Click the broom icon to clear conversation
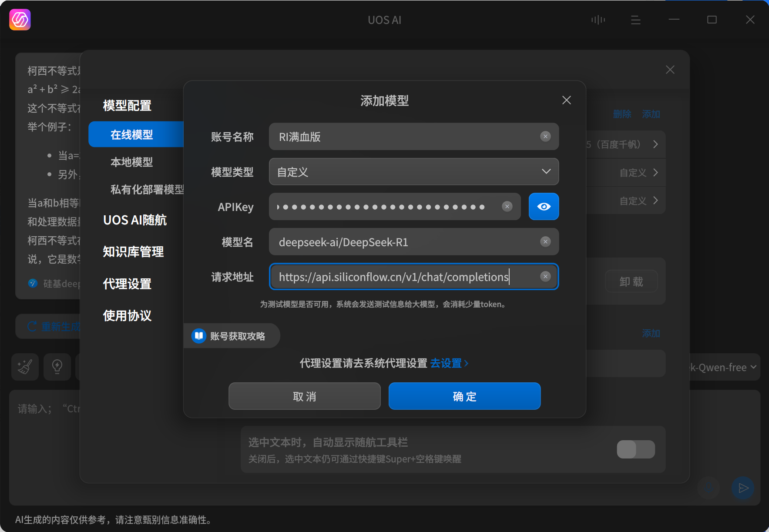769x532 pixels. (x=25, y=367)
